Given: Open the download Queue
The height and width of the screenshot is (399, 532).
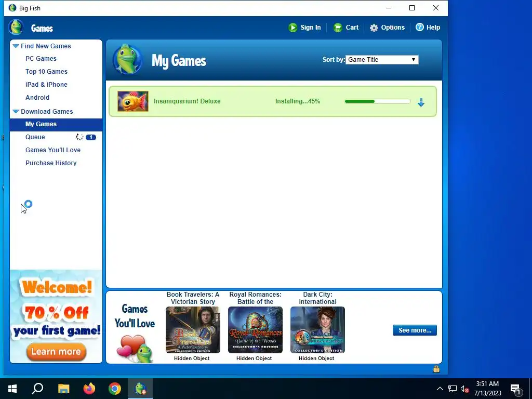Looking at the screenshot, I should pos(35,137).
